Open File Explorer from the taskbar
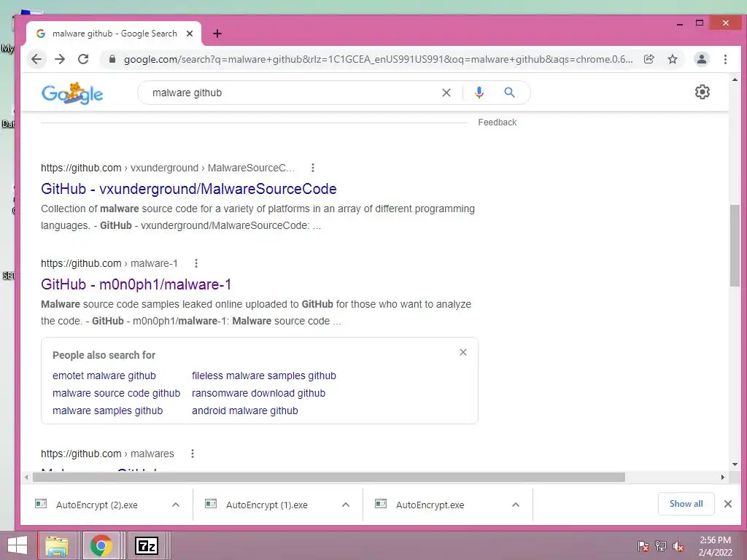 57,545
